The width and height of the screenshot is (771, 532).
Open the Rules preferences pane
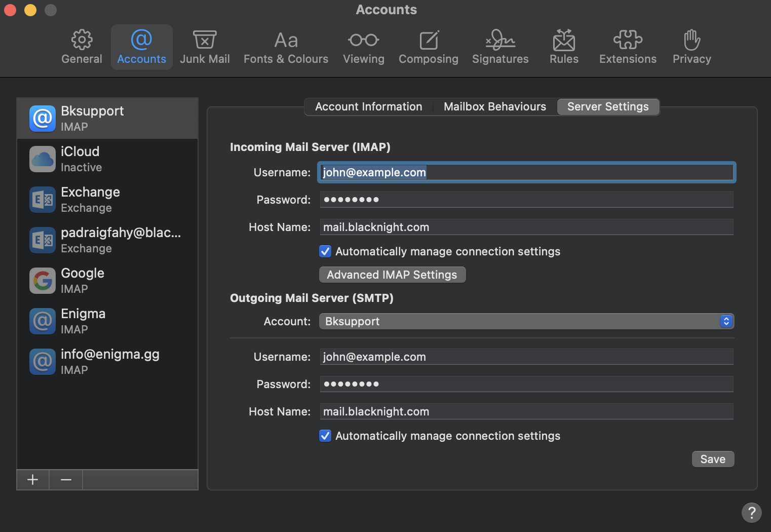[564, 47]
